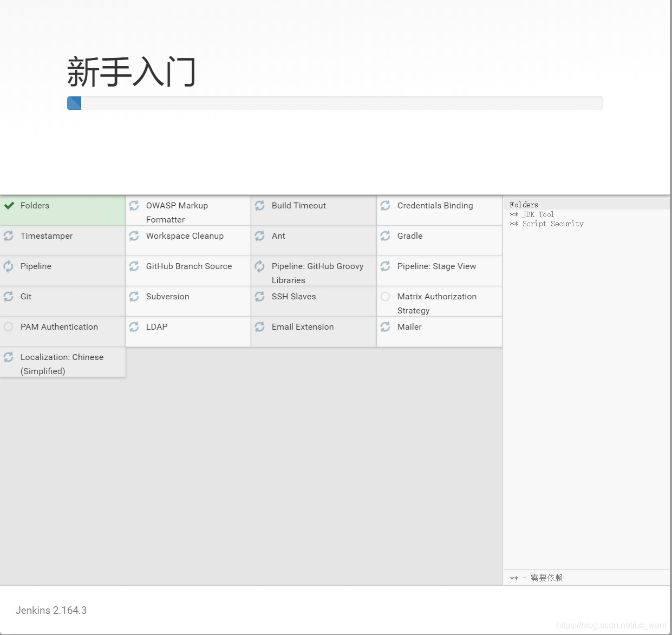Click the Pipeline: Stage View plugin name

click(436, 266)
